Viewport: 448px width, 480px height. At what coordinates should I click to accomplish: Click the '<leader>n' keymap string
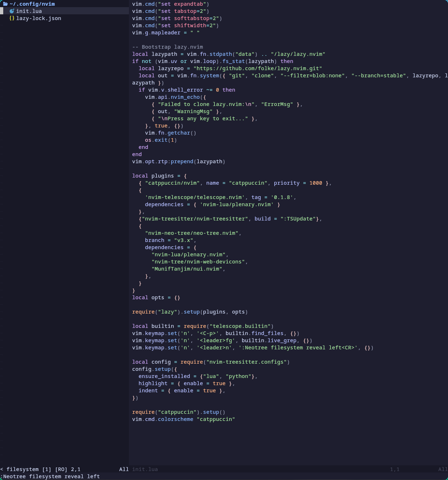214,348
